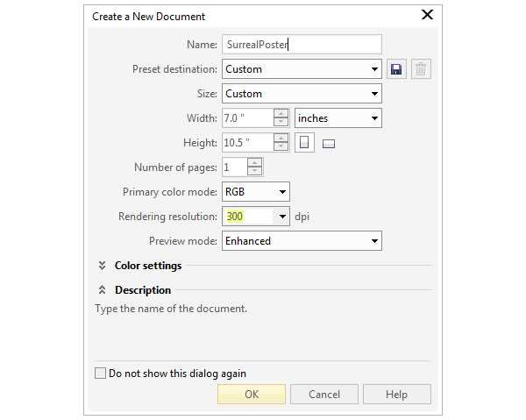
Task: Toggle 'Do not show this dialog again'
Action: tap(100, 373)
